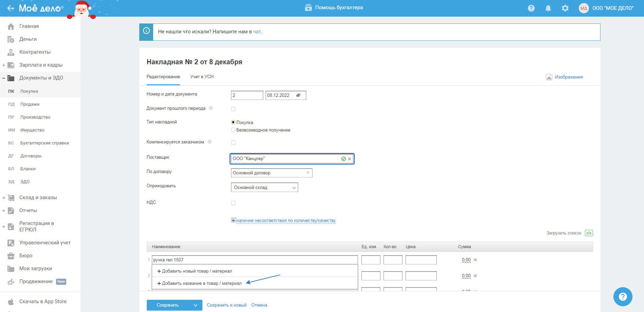Delete item row 1 with the cross

click(475, 260)
